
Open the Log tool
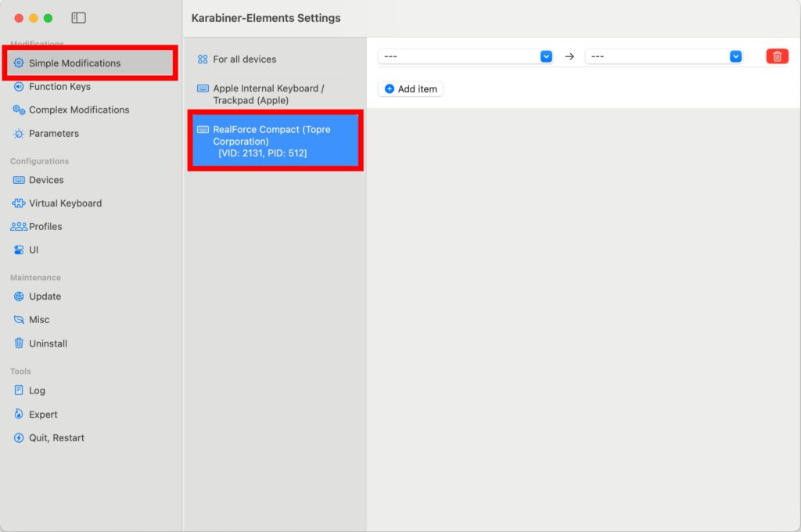tap(37, 390)
